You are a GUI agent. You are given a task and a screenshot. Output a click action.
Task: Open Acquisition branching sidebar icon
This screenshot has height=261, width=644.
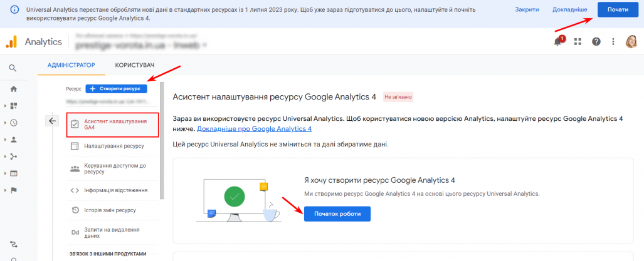(x=14, y=156)
